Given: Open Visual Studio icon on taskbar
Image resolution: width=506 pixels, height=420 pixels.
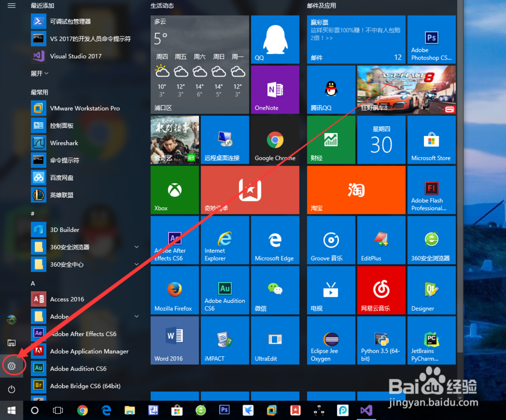Looking at the screenshot, I should click(366, 410).
